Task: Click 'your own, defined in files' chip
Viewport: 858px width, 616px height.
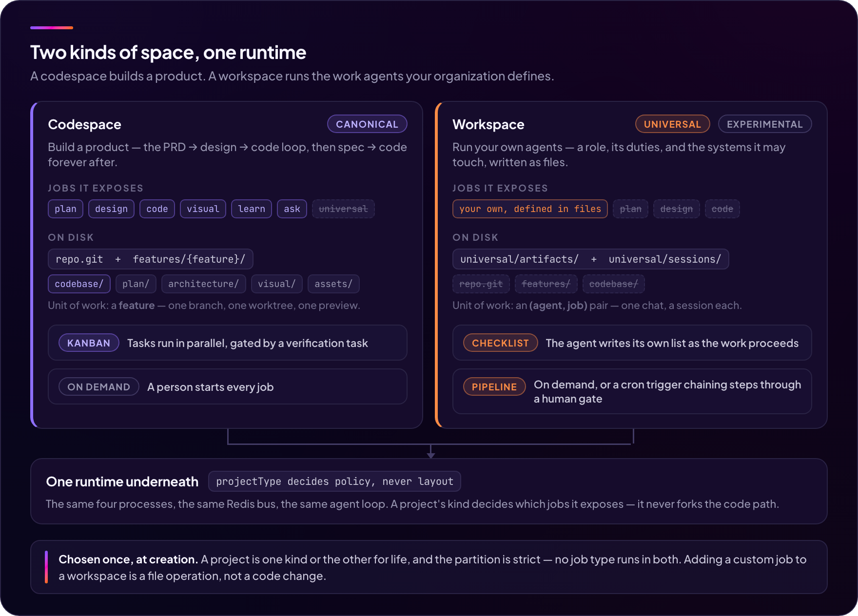Action: point(530,209)
